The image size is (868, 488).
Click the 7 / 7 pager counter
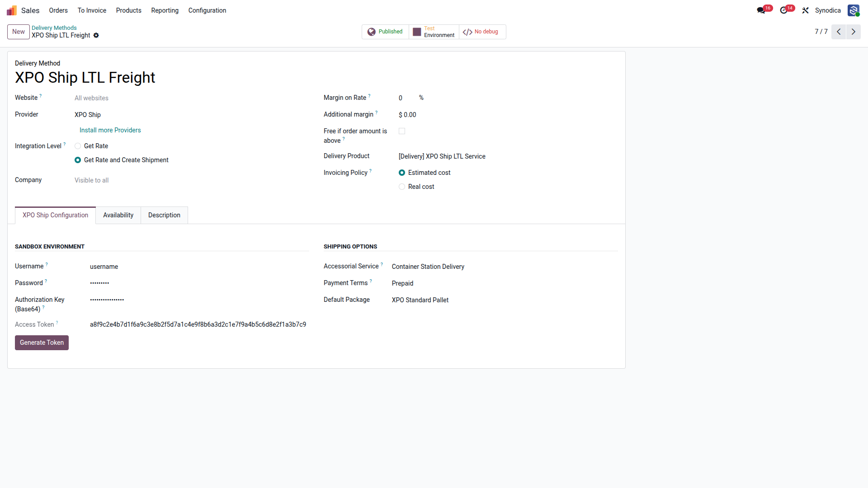pyautogui.click(x=821, y=32)
